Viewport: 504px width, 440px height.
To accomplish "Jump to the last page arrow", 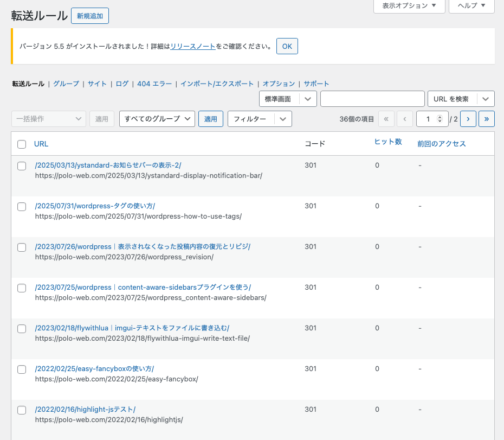I will 487,119.
